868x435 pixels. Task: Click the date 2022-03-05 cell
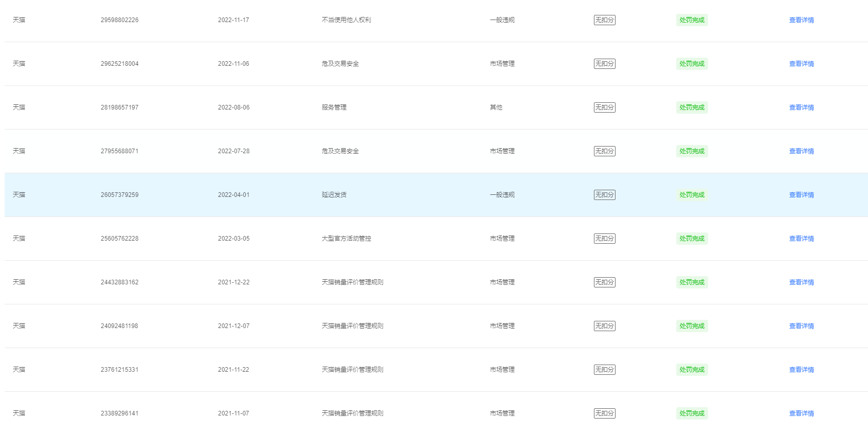[233, 239]
